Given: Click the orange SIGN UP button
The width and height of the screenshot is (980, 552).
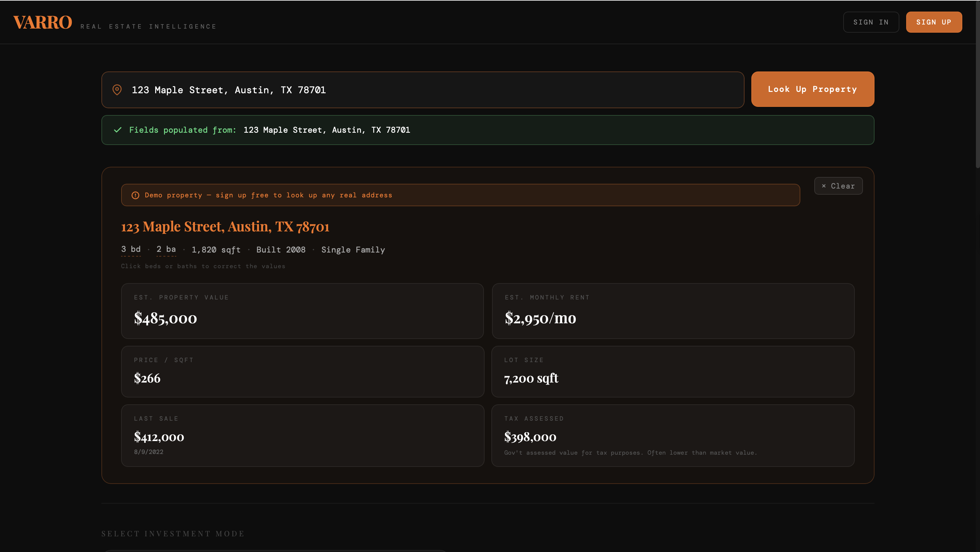Looking at the screenshot, I should [934, 22].
